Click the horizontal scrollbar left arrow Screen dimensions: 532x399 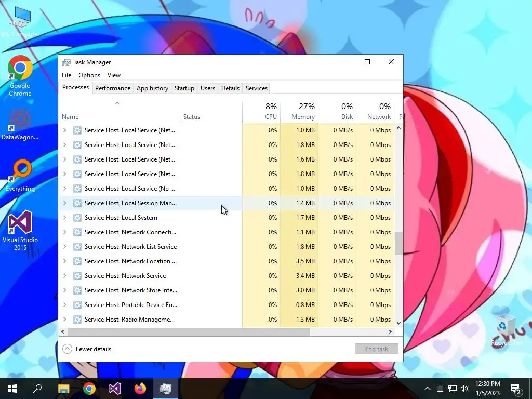[63, 331]
